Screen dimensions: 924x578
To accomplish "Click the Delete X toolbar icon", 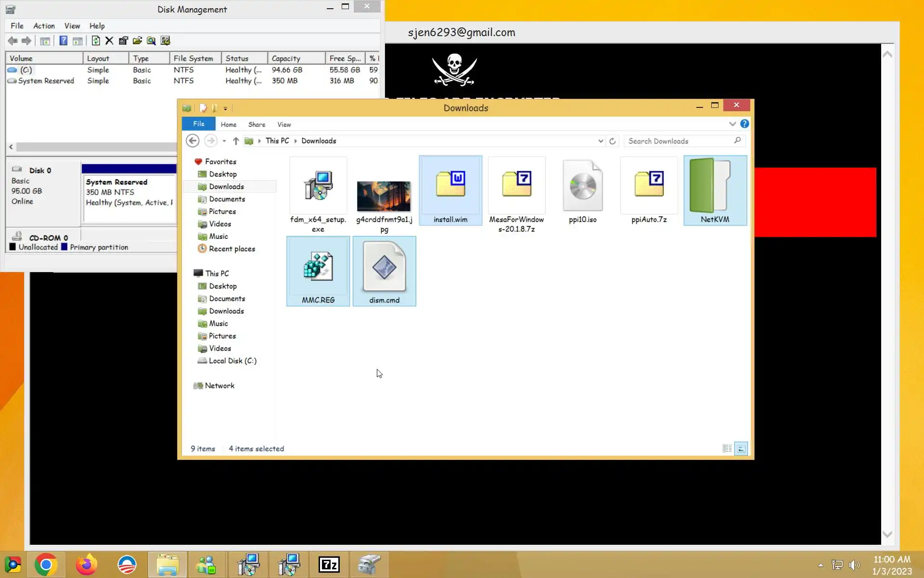I will (x=109, y=41).
